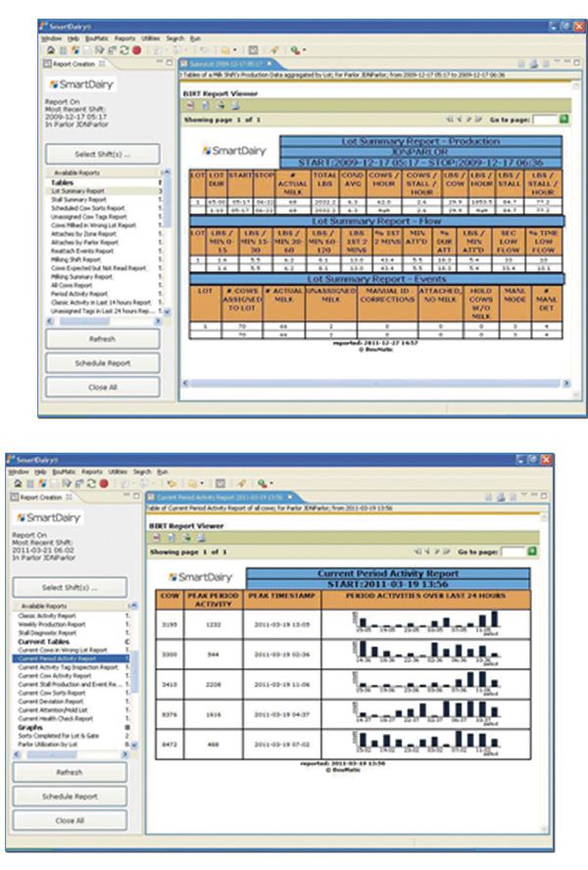The height and width of the screenshot is (870, 588).
Task: Select Unassigned Cow Tags Report in list
Action: (89, 217)
